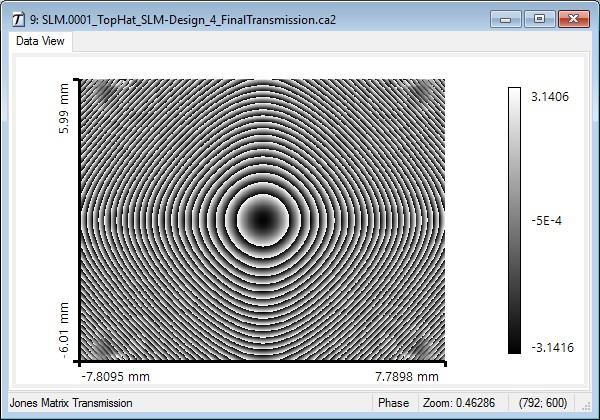600x420 pixels.
Task: Click the Zoom: 0.46286 status field
Action: pos(460,403)
